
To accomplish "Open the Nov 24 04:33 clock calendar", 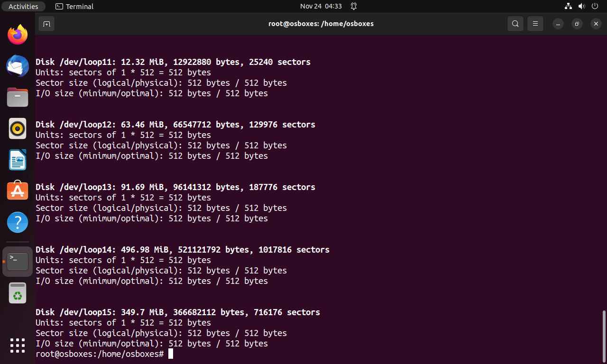I will point(321,6).
